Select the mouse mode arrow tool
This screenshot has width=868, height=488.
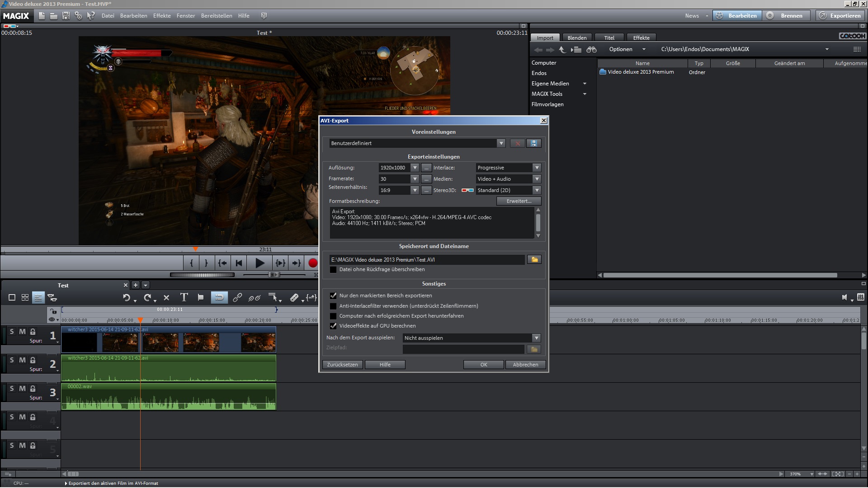(x=273, y=297)
